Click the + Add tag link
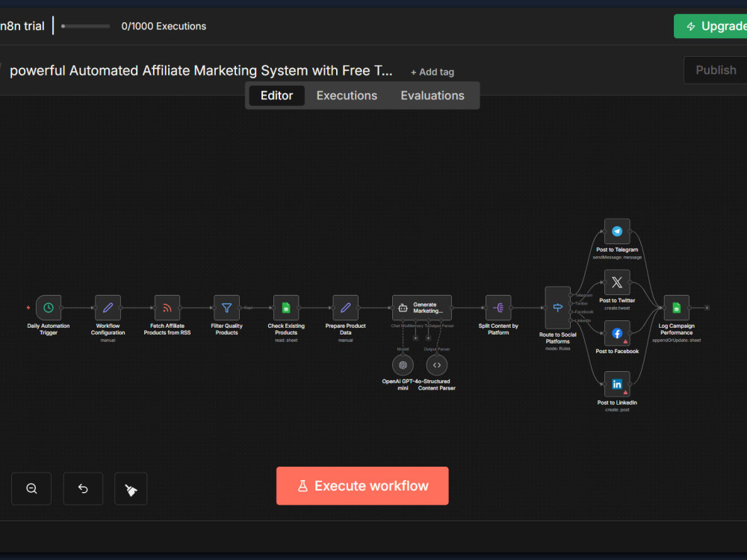 click(433, 72)
